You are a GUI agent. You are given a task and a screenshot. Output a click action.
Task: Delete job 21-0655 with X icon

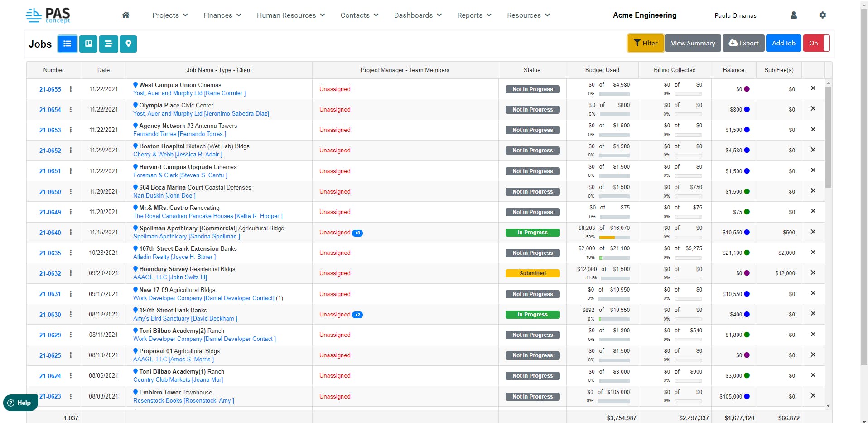(813, 88)
